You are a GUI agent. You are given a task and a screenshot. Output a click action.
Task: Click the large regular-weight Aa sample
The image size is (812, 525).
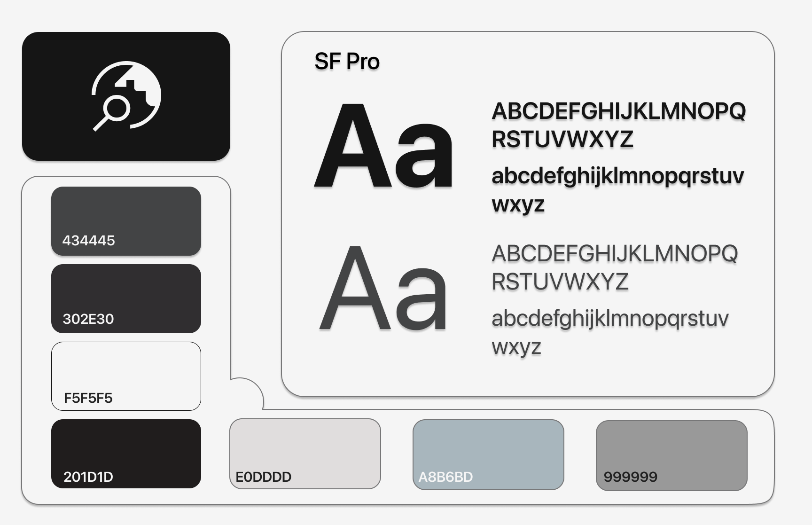[x=383, y=288]
